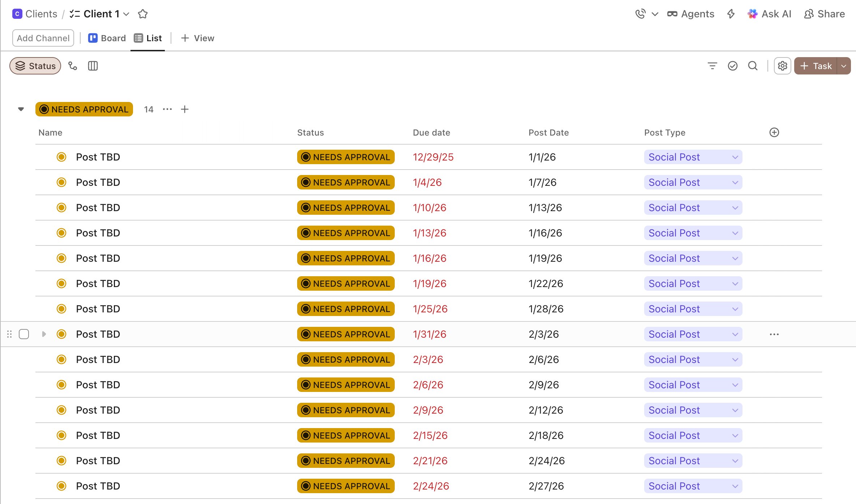
Task: Edit the post date 2/12/26
Action: point(546,410)
